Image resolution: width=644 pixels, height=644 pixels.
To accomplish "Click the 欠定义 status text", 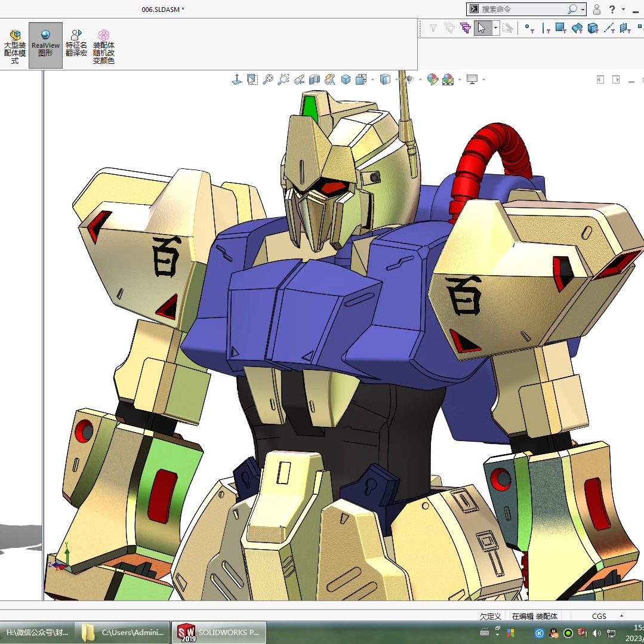I will pos(491,616).
